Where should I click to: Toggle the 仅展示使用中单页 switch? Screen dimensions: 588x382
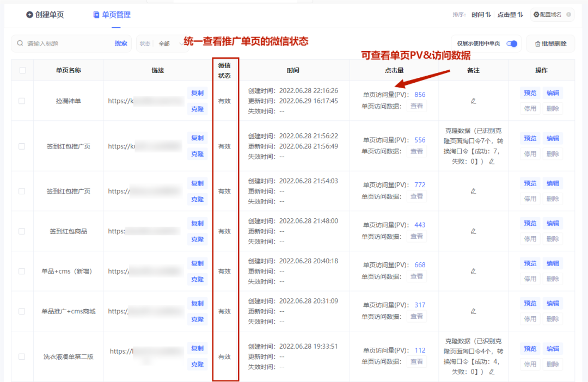(512, 44)
